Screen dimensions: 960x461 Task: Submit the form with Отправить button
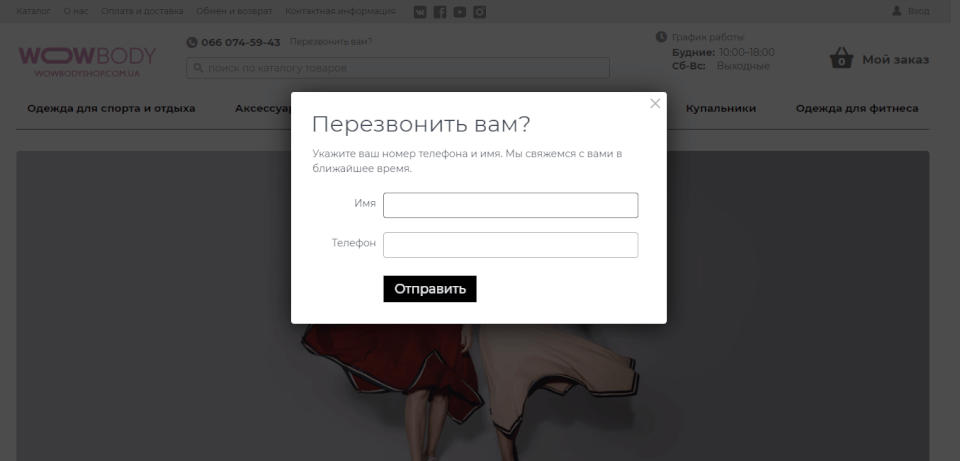click(430, 289)
